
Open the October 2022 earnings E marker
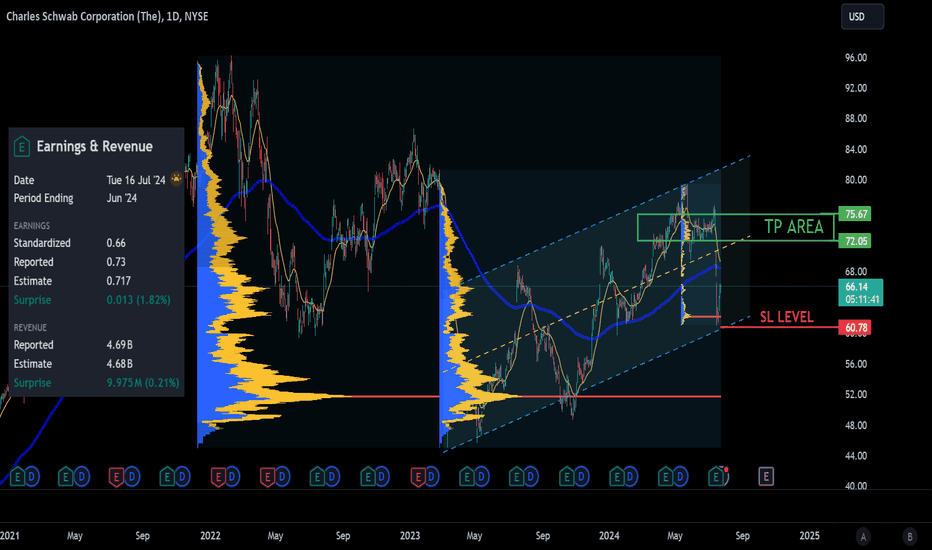(x=369, y=477)
